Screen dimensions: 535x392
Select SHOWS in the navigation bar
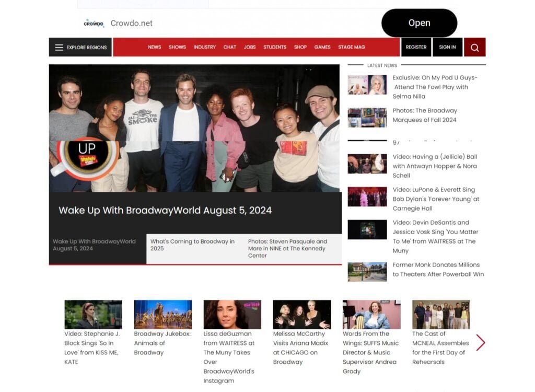click(177, 47)
